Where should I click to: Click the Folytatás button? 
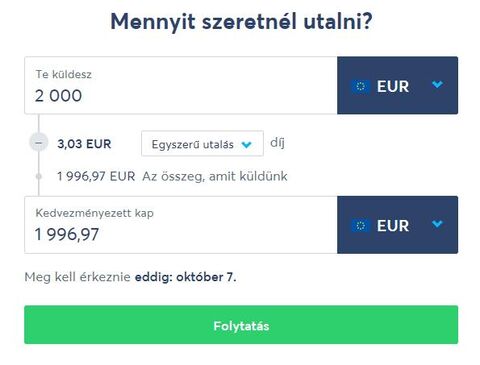pos(241,325)
